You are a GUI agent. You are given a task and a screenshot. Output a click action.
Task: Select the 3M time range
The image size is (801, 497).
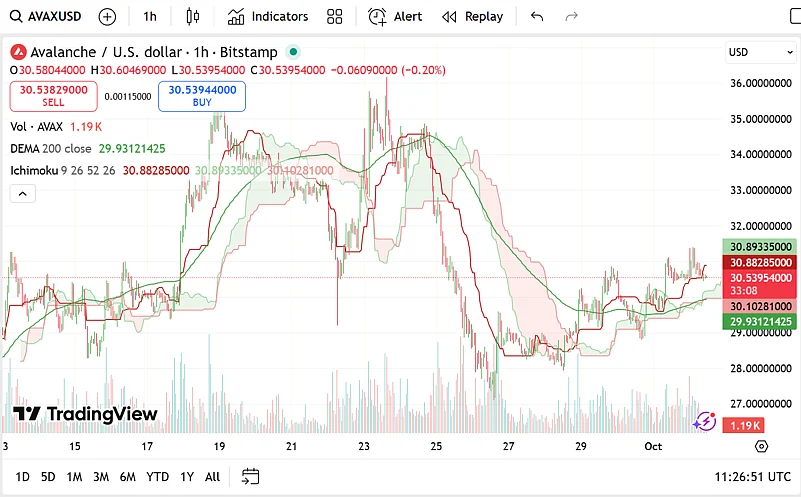[100, 477]
